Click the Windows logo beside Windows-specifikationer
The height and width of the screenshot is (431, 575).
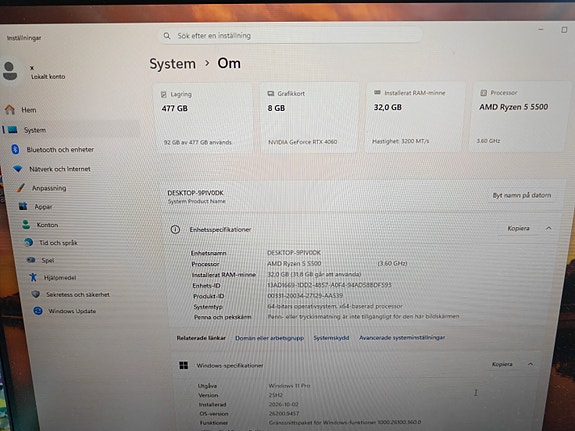pos(183,365)
